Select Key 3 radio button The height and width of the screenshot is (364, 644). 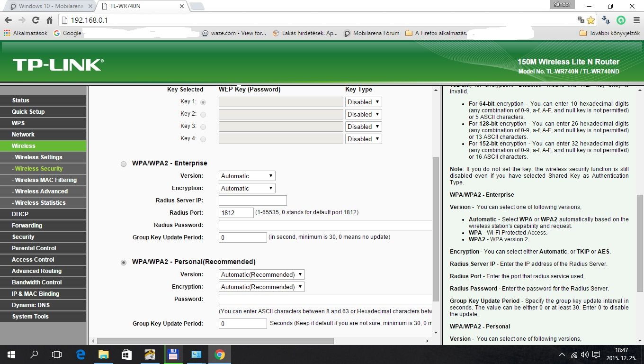tap(203, 127)
